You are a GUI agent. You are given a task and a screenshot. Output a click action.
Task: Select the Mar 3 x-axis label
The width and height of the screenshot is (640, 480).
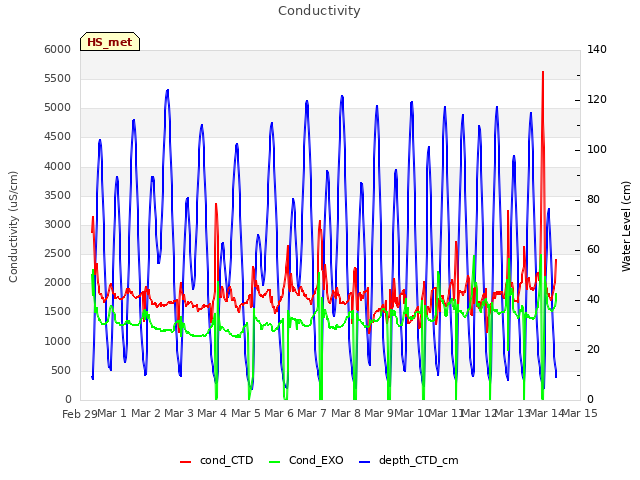click(179, 413)
